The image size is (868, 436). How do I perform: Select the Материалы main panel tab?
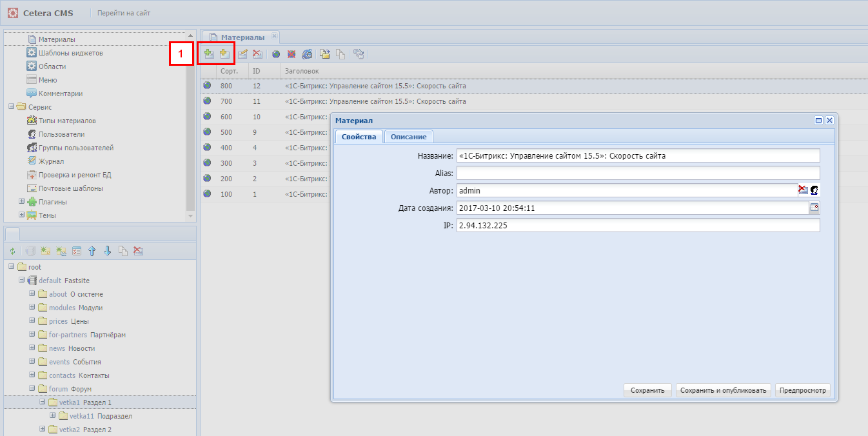pyautogui.click(x=242, y=37)
